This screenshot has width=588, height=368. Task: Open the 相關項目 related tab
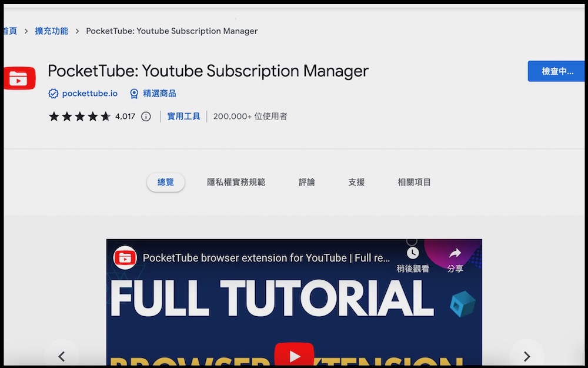414,182
